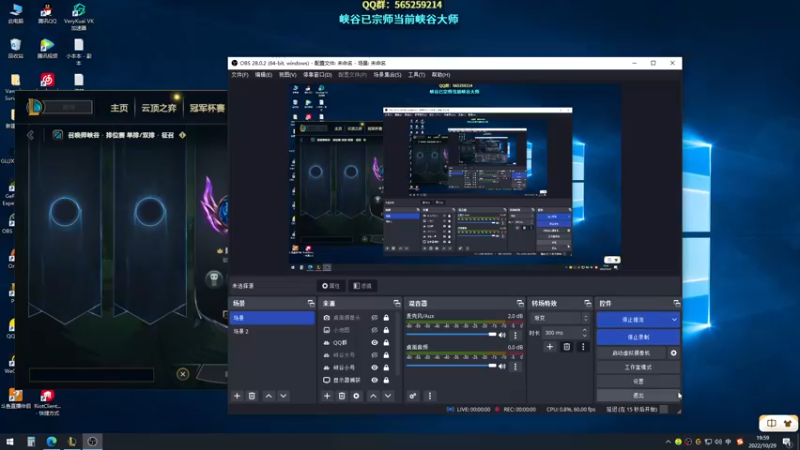Open 桌面音频 channel three-dot options

[x=515, y=366]
